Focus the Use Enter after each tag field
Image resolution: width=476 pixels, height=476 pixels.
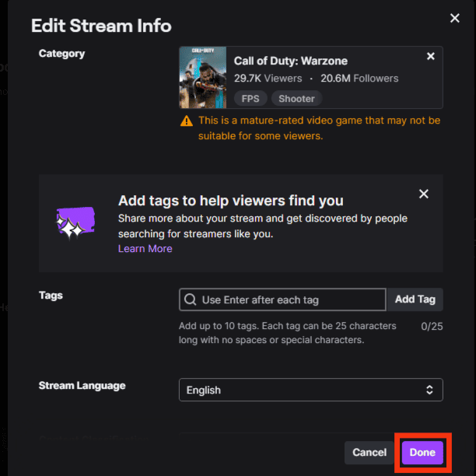(x=282, y=299)
